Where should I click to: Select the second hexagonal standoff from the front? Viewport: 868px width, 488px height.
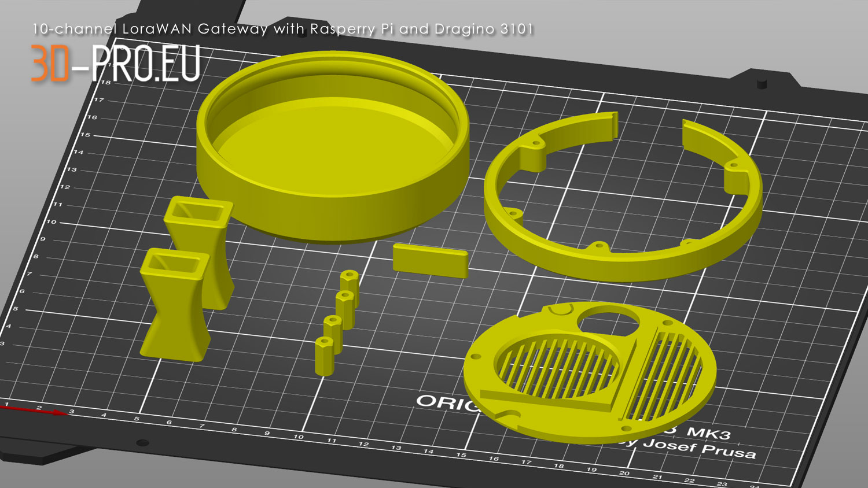333,334
